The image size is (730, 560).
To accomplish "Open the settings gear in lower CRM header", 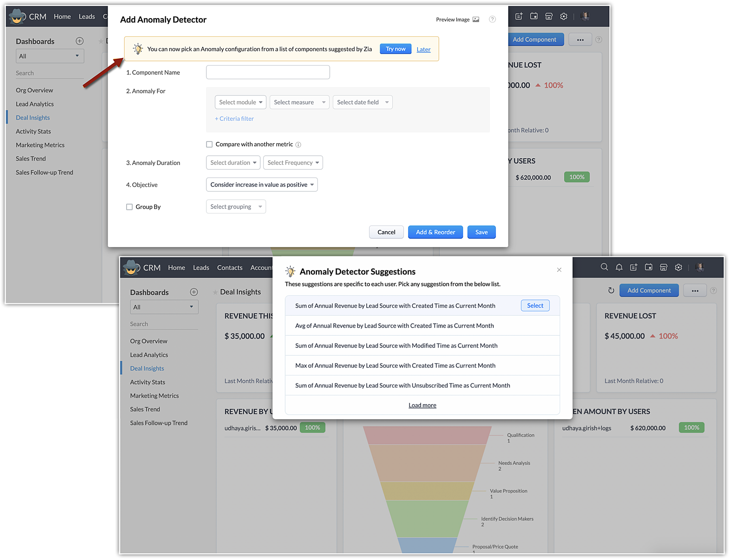I will 679,267.
